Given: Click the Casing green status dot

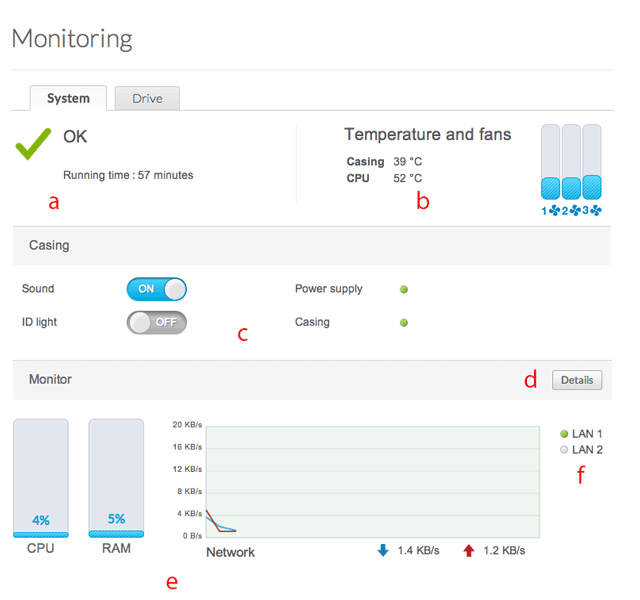Looking at the screenshot, I should (x=404, y=323).
